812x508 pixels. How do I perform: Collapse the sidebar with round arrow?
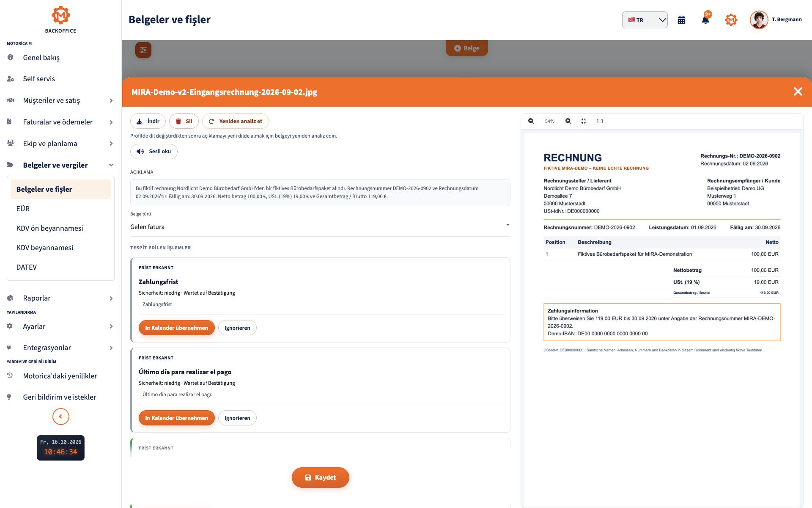(60, 417)
